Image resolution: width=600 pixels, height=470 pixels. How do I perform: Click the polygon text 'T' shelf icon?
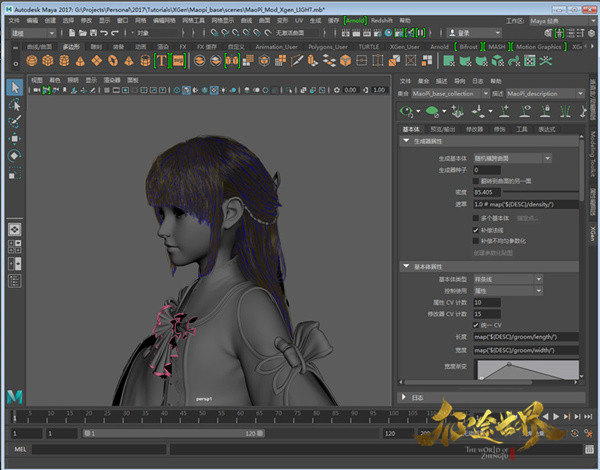(161, 60)
